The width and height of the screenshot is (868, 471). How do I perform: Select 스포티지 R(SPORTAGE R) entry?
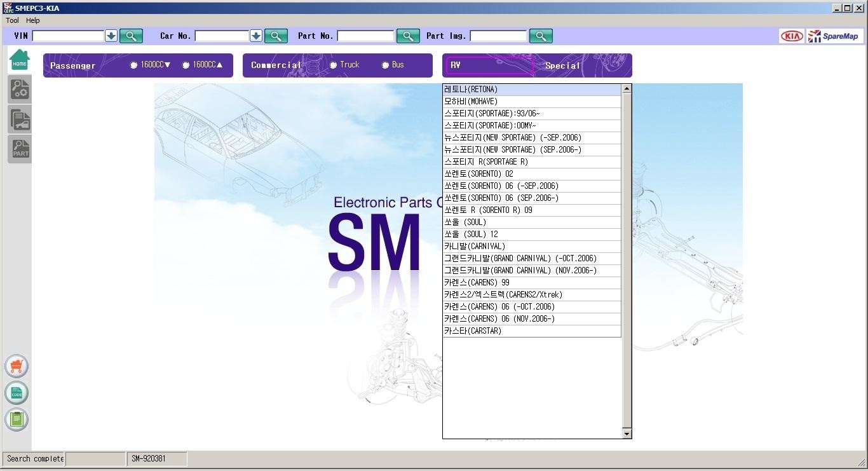pos(532,162)
